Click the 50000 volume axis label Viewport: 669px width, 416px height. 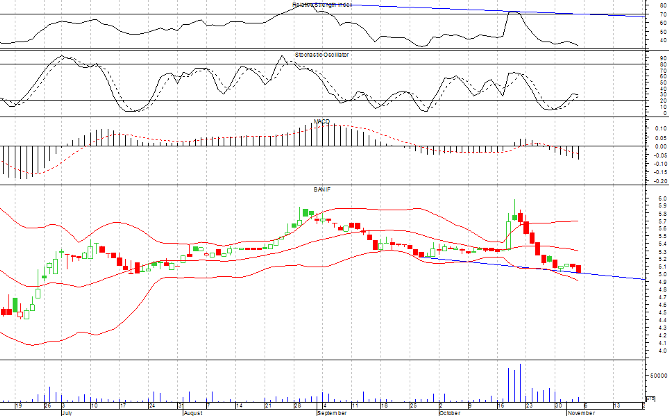659,375
